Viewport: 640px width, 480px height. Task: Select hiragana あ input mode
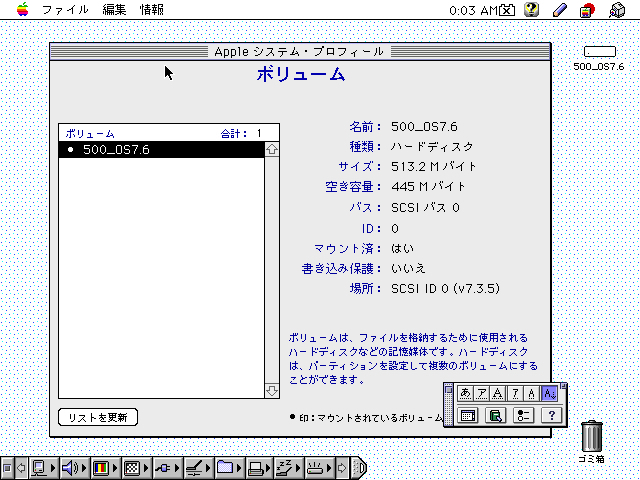pyautogui.click(x=465, y=393)
